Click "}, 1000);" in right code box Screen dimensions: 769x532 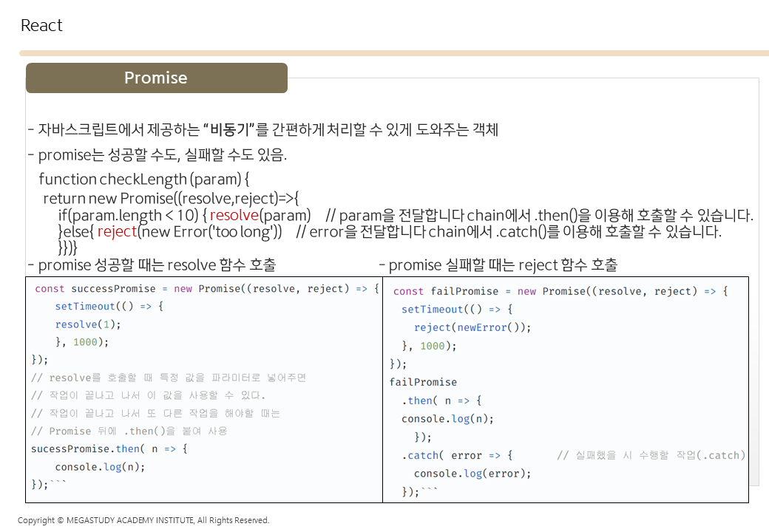[x=429, y=346]
